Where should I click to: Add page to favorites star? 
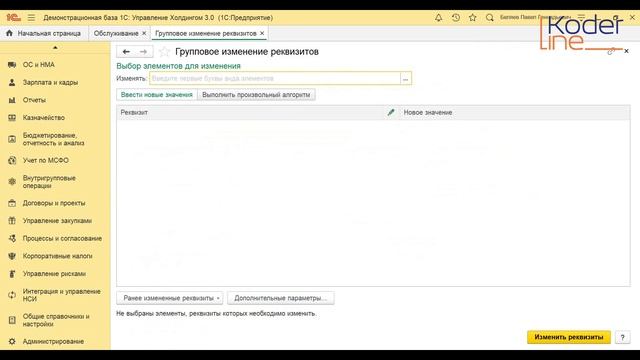164,52
